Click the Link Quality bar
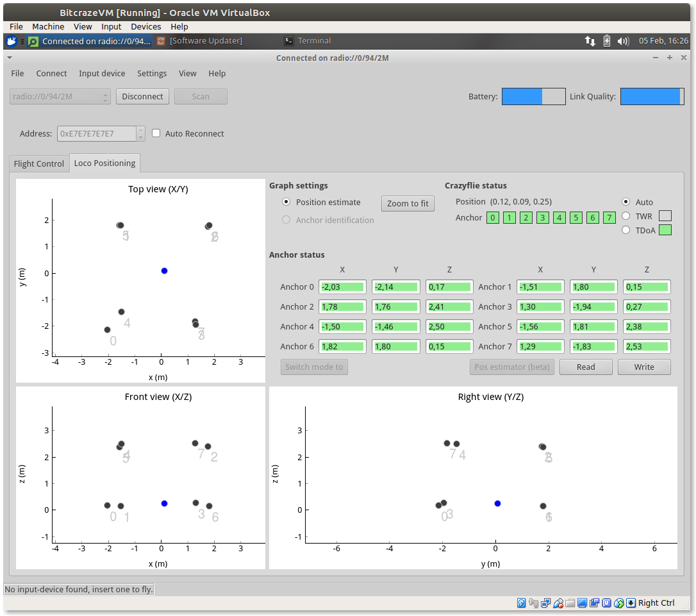Image resolution: width=696 pixels, height=616 pixels. [x=652, y=96]
